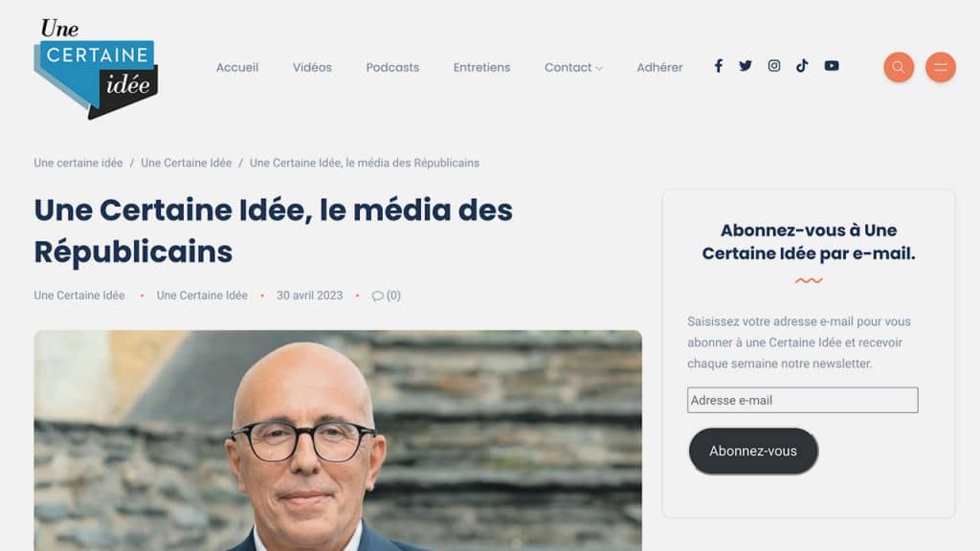Open the orange hamburger menu button
This screenshot has height=551, width=980.
[940, 67]
